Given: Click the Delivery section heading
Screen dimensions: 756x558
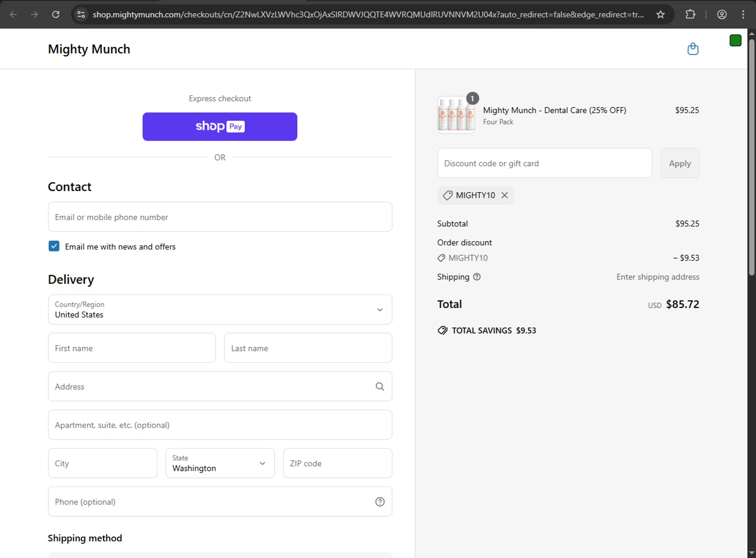Looking at the screenshot, I should point(71,280).
